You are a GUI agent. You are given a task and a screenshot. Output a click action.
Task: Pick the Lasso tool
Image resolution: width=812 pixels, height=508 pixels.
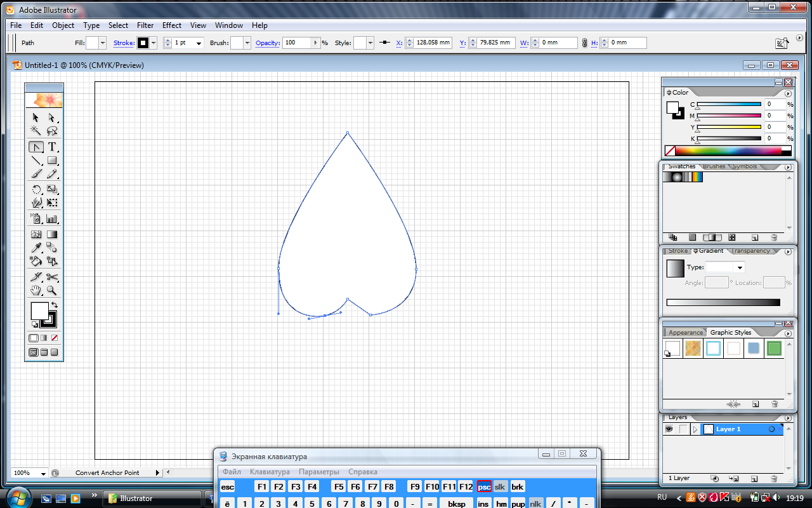52,131
